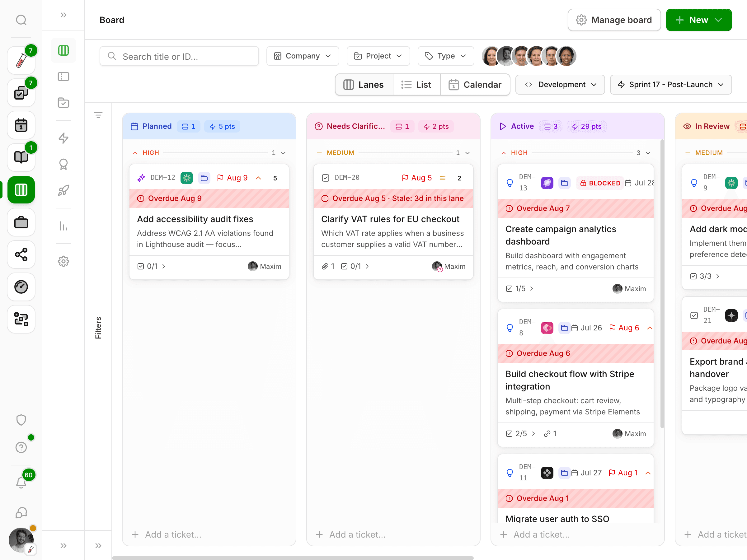Viewport: 747px width, 560px height.
Task: Click the Manage board button
Action: coord(614,20)
